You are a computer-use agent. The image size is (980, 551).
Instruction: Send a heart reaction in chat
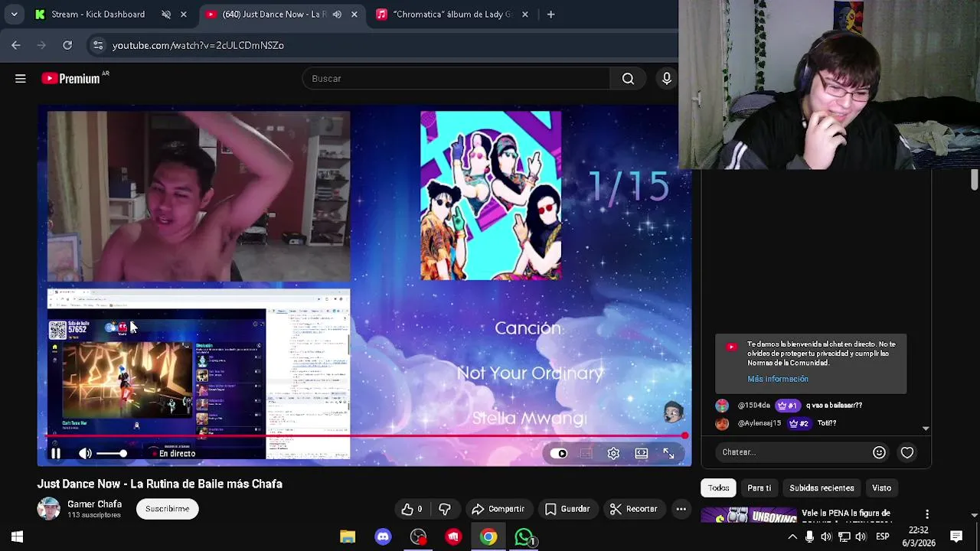point(907,452)
